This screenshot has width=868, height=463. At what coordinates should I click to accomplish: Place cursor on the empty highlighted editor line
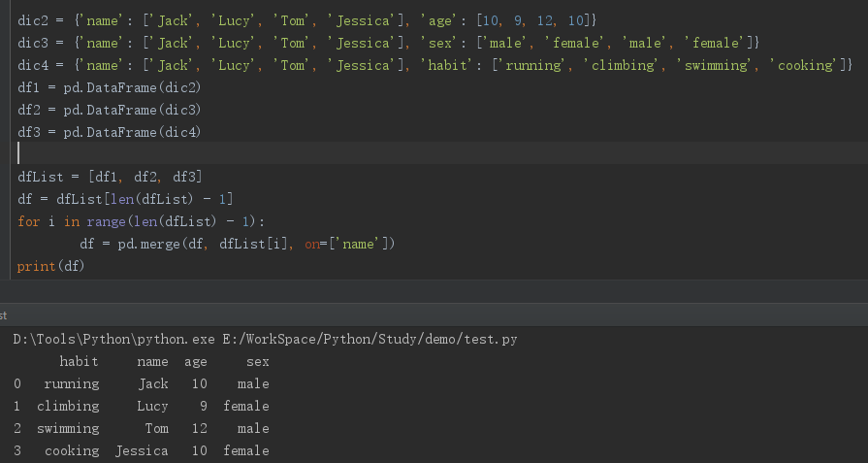[388, 153]
